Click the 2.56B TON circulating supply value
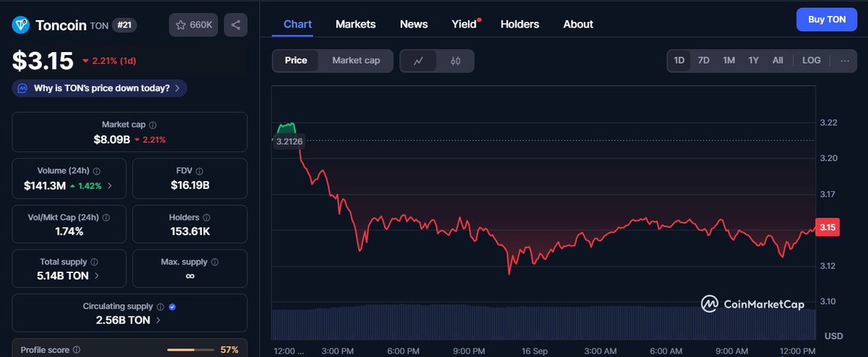The width and height of the screenshot is (868, 357). click(x=123, y=320)
